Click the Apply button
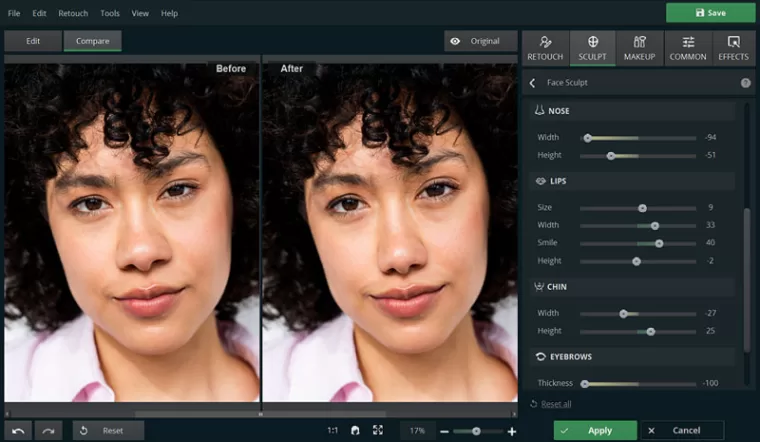 coord(595,430)
